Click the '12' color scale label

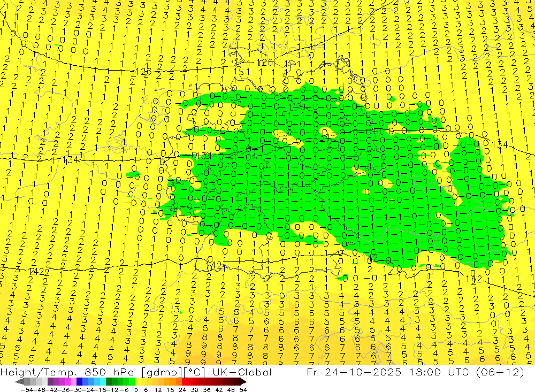[158, 390]
